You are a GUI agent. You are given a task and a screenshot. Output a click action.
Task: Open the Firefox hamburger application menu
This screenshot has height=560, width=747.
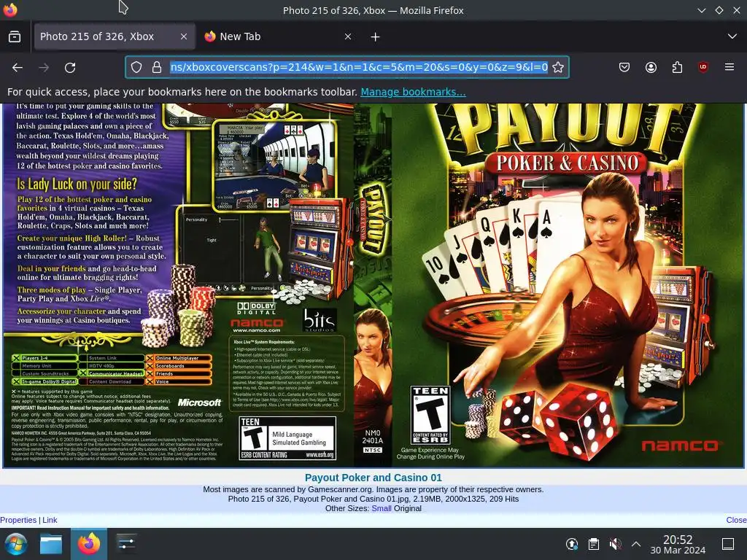(729, 67)
